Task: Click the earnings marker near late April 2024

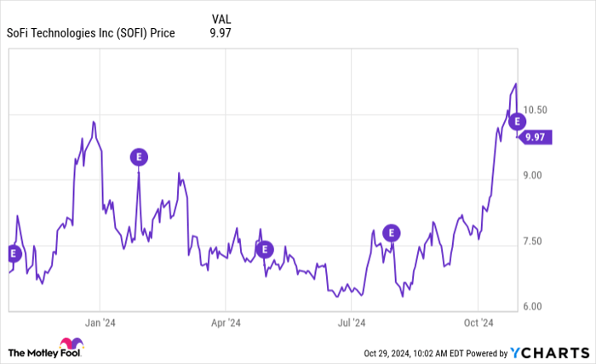Action: [x=265, y=249]
